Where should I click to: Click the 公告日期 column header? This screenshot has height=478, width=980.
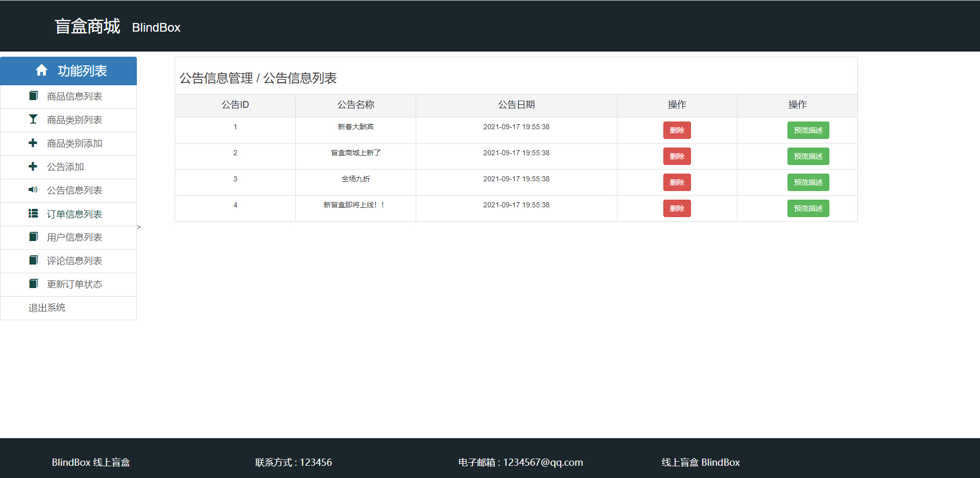[x=516, y=105]
